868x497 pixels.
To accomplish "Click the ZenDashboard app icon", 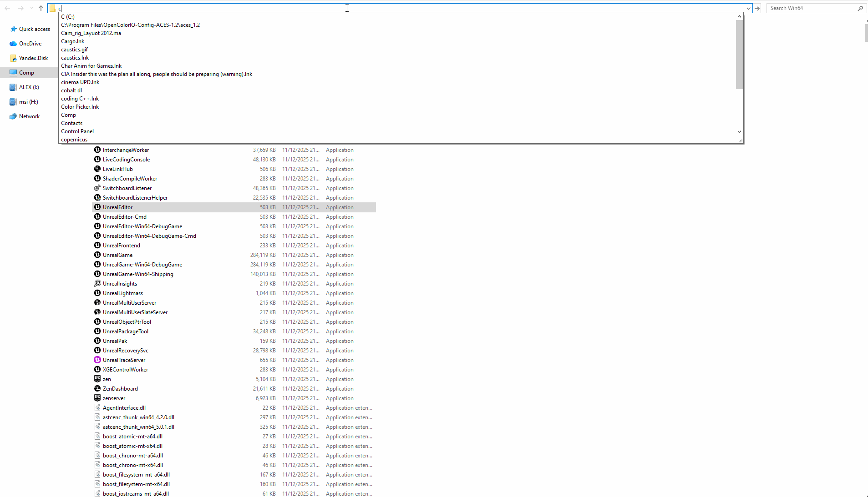I will (x=97, y=389).
